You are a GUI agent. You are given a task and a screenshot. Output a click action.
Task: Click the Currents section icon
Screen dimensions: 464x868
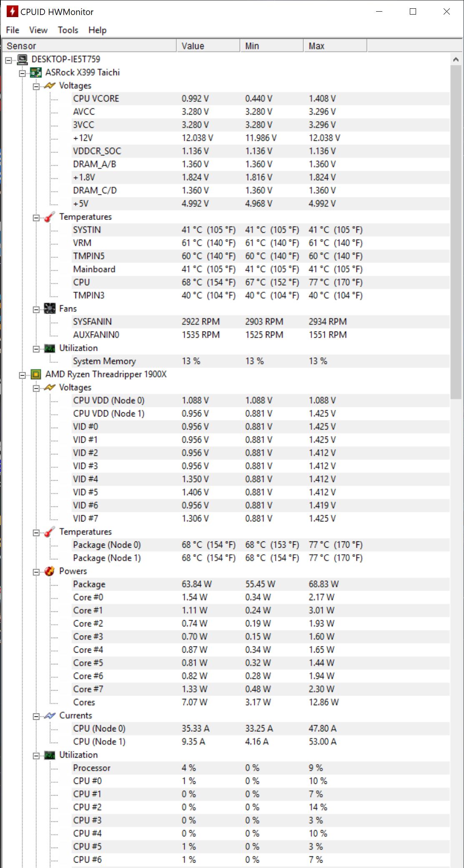pos(50,716)
